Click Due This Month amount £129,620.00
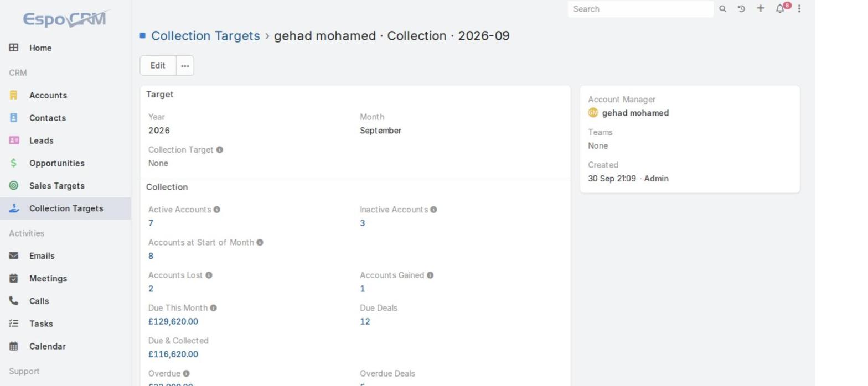 pyautogui.click(x=173, y=321)
